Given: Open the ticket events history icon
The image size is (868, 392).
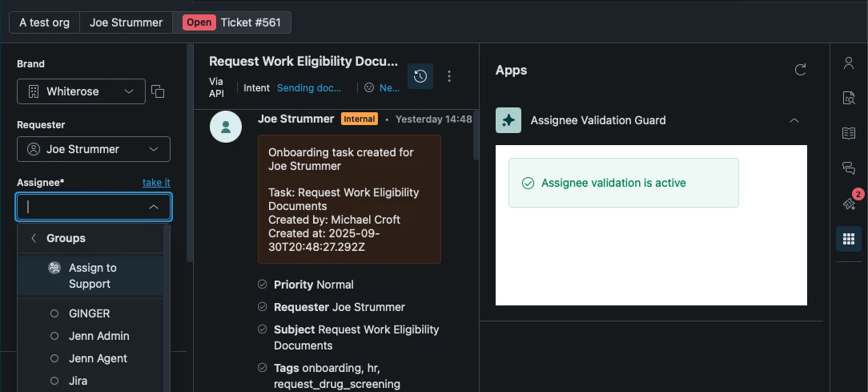Looking at the screenshot, I should [x=420, y=76].
